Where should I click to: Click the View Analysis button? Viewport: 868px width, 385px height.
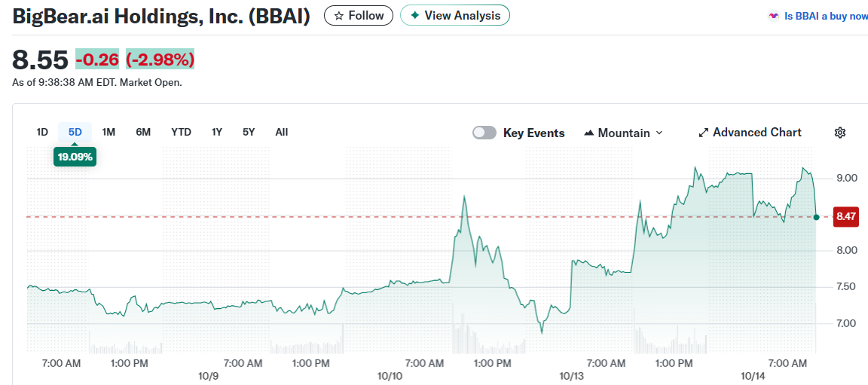pos(455,15)
